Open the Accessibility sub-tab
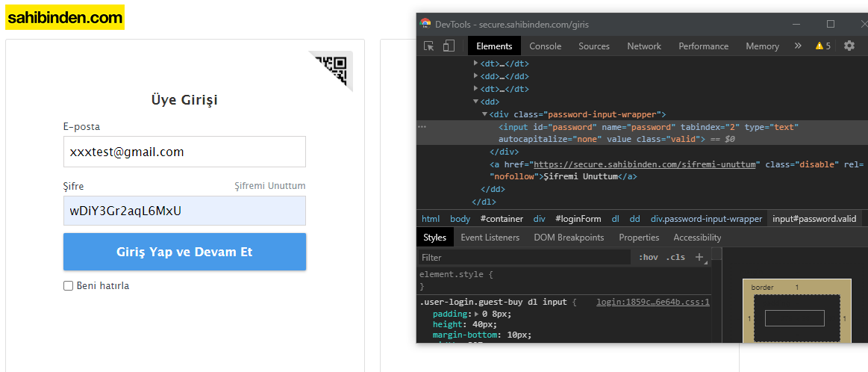 pyautogui.click(x=697, y=238)
